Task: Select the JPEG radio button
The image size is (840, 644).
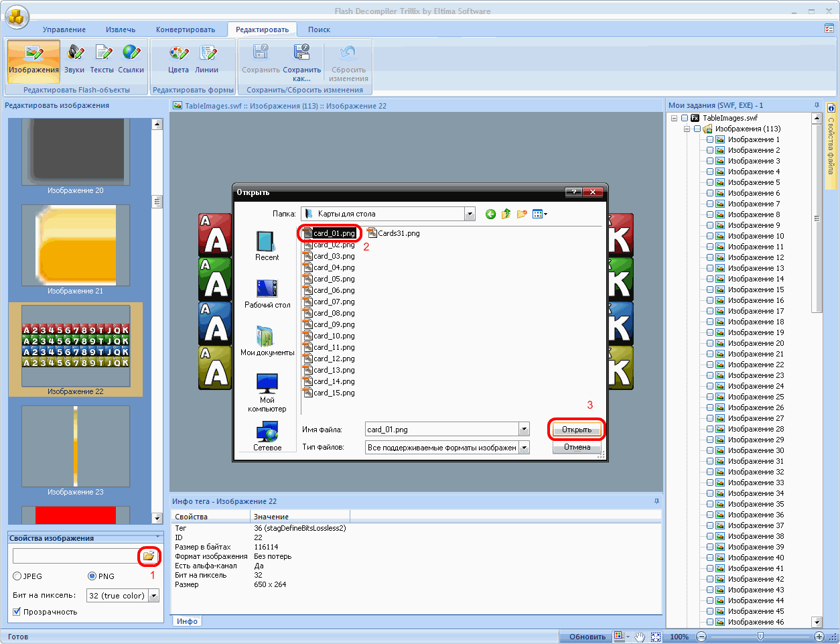Action: click(x=17, y=576)
